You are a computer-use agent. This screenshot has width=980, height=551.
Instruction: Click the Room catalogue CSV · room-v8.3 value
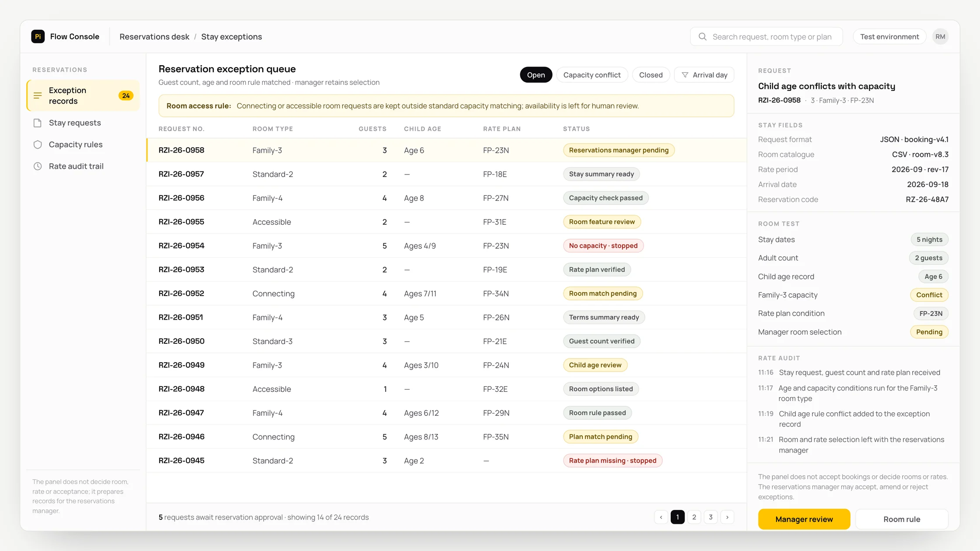coord(920,154)
